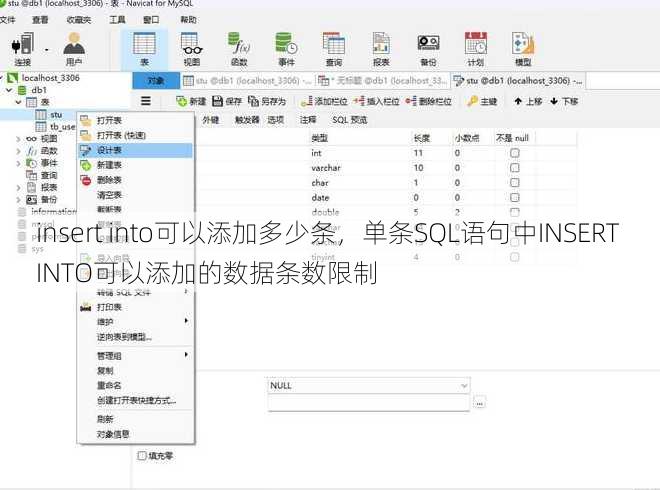Toggle 不是 null checkbox for date row
The image size is (660, 490).
[514, 197]
